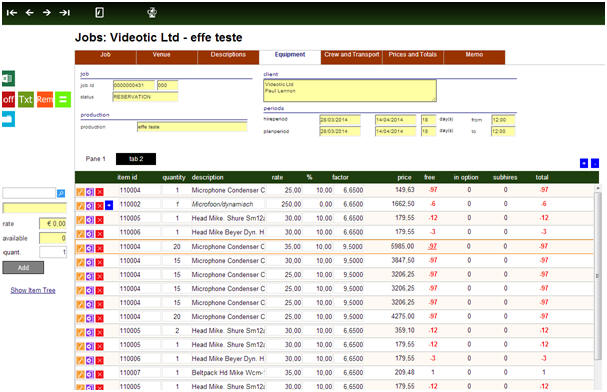Click the job id field 0000000431
The width and height of the screenshot is (607, 392).
[134, 85]
